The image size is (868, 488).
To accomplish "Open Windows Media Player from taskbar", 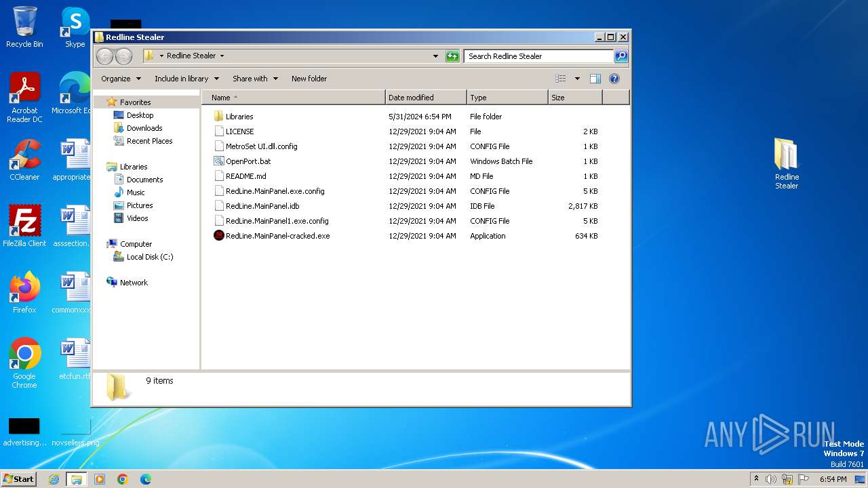I will [x=100, y=479].
